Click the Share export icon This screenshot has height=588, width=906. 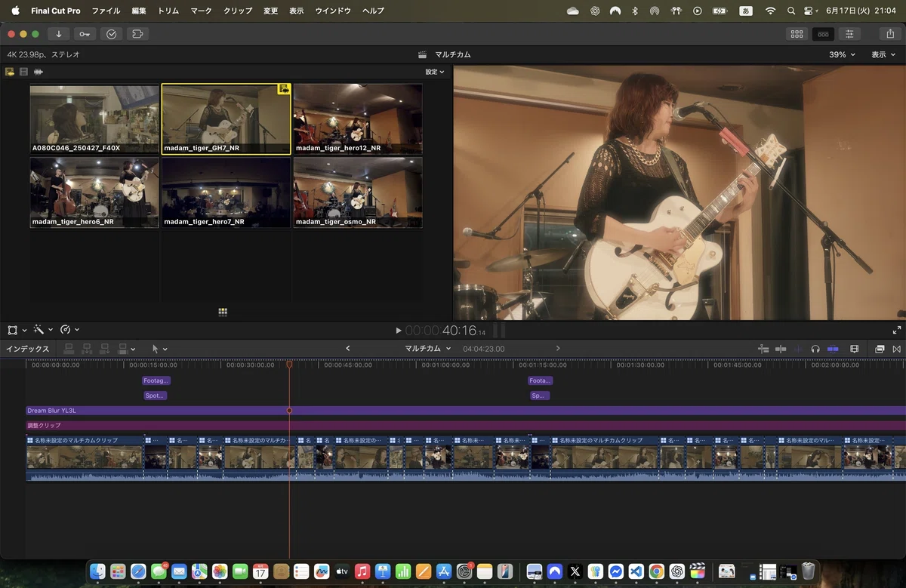(x=889, y=34)
